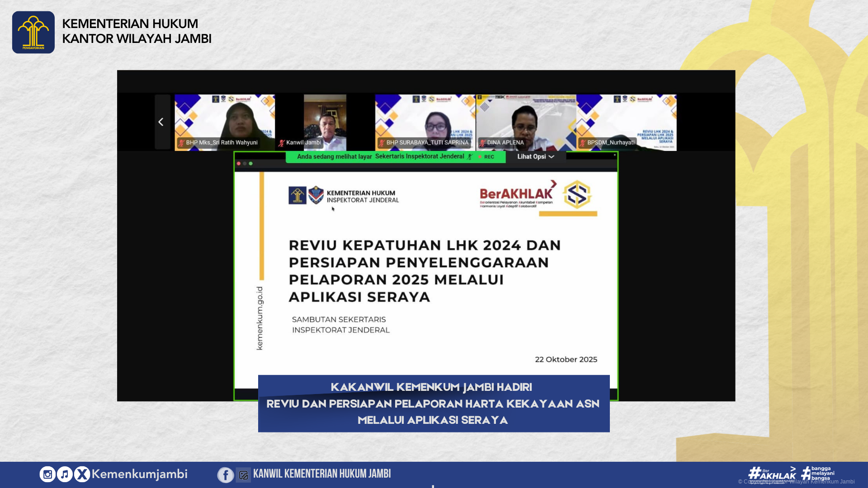868x488 pixels.
Task: Click the X social media icon
Action: (x=82, y=474)
